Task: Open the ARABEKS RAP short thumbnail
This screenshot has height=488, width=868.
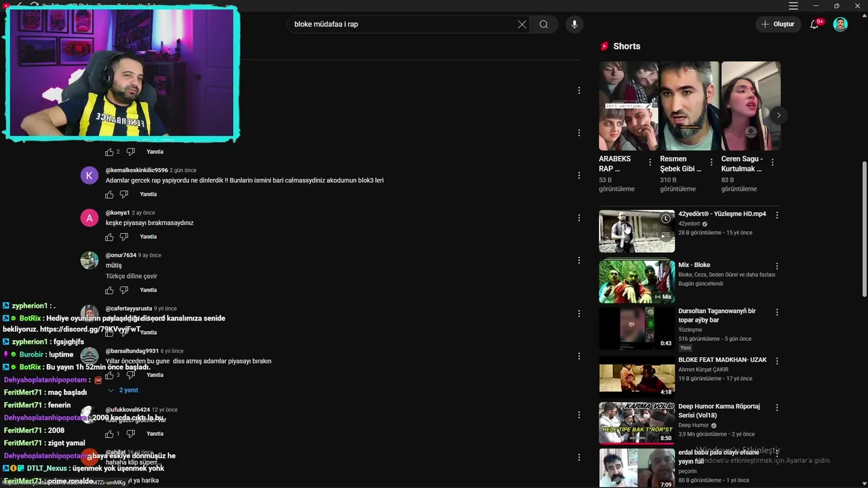Action: coord(629,106)
